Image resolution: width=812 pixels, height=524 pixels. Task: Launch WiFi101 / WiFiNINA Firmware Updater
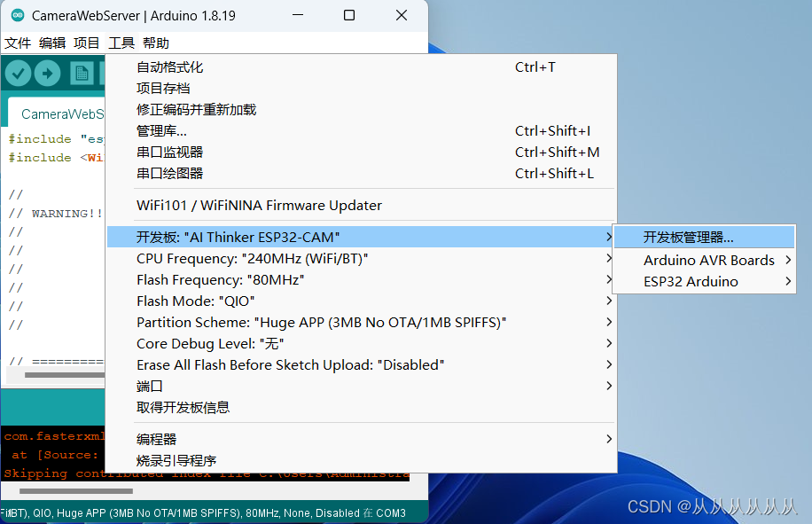point(362,206)
